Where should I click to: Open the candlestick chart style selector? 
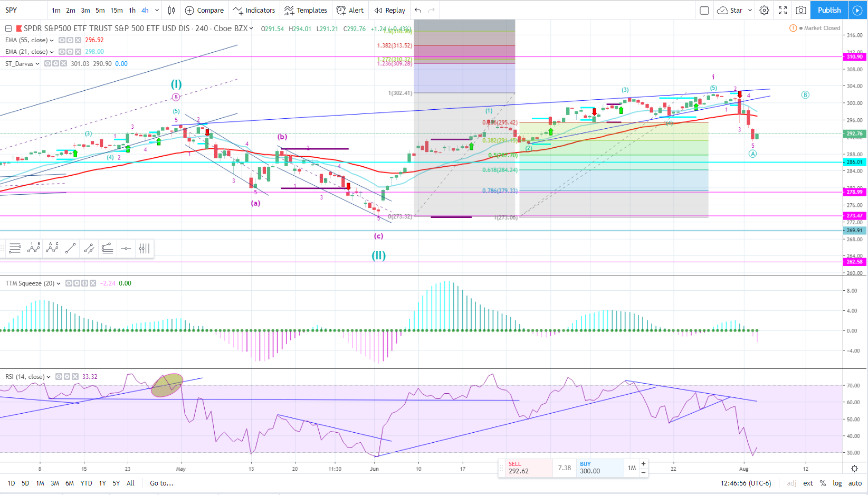coord(171,10)
